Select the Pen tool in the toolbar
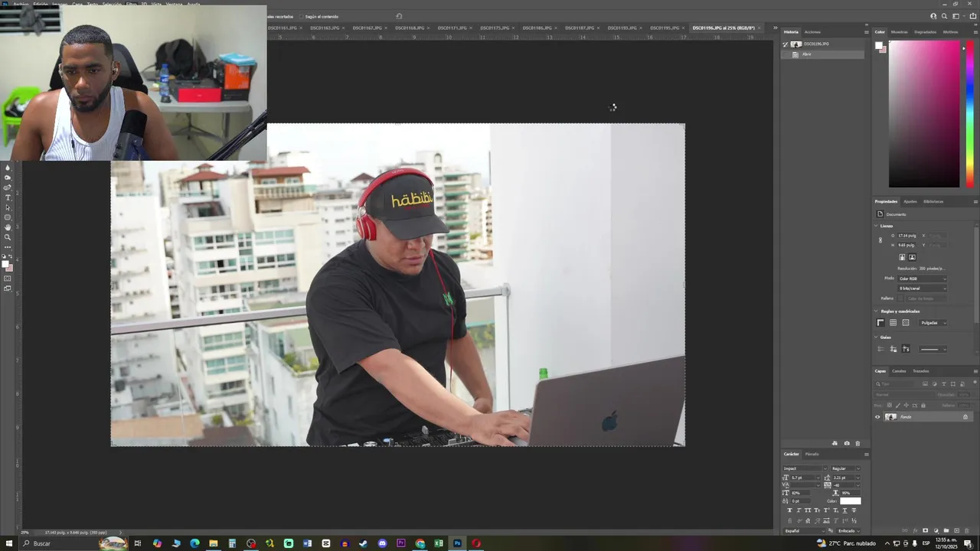The width and height of the screenshot is (980, 551). point(8,187)
